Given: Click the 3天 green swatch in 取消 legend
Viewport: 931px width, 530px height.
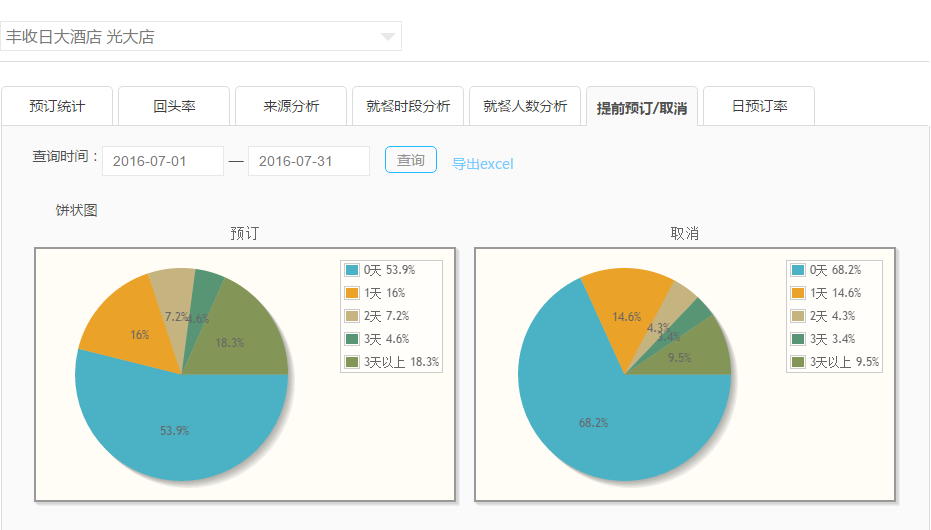Looking at the screenshot, I should pos(798,339).
